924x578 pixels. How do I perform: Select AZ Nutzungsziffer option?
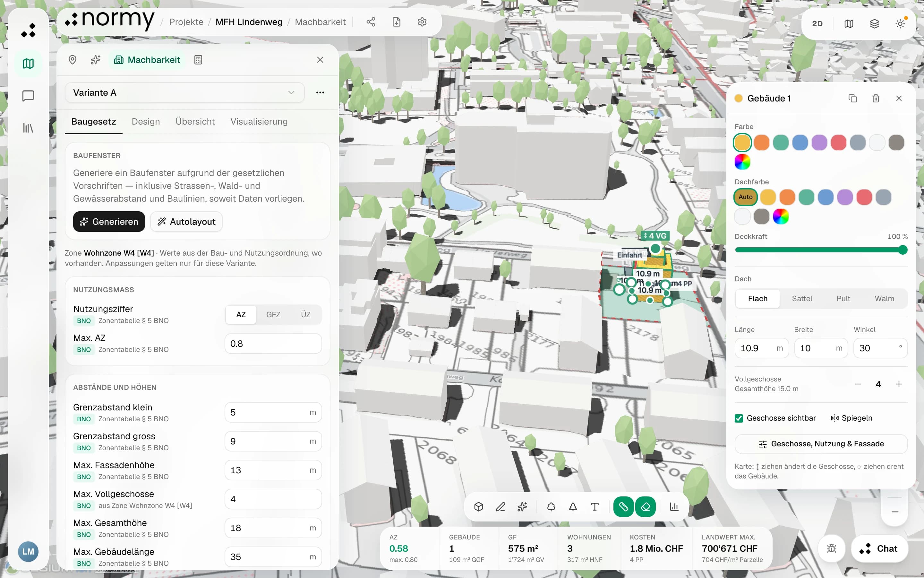point(241,315)
